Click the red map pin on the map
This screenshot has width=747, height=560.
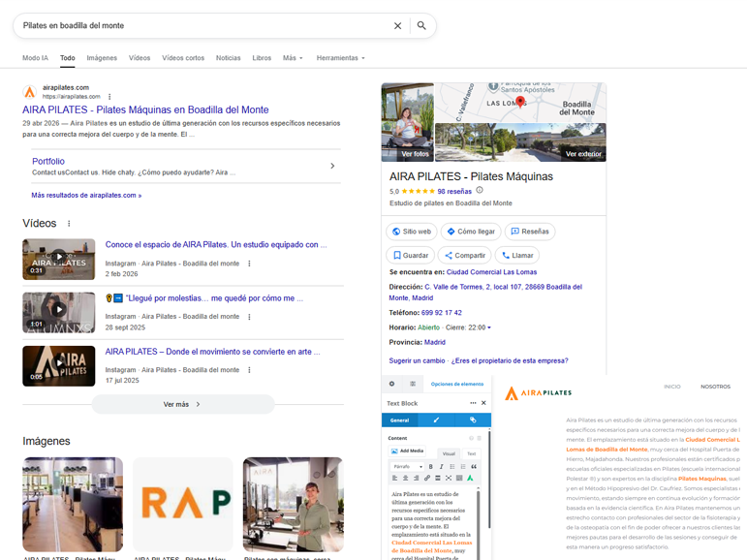click(x=520, y=102)
